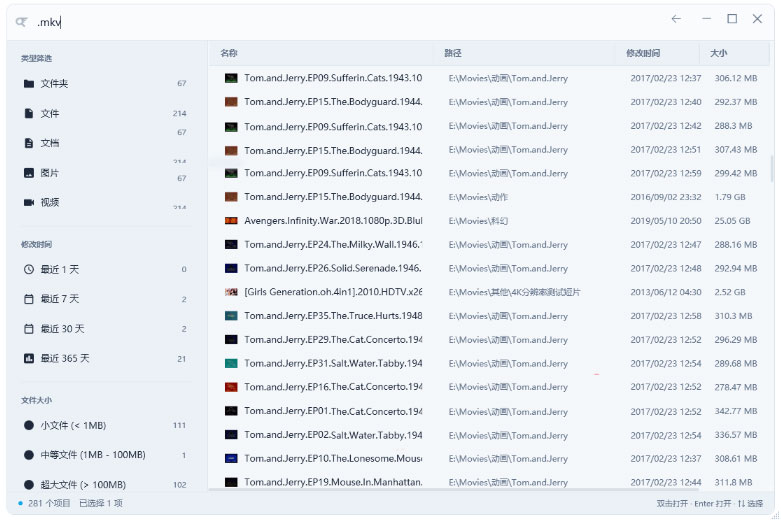781x520 pixels.
Task: Filter by 文件夹 folder type
Action: coord(105,84)
